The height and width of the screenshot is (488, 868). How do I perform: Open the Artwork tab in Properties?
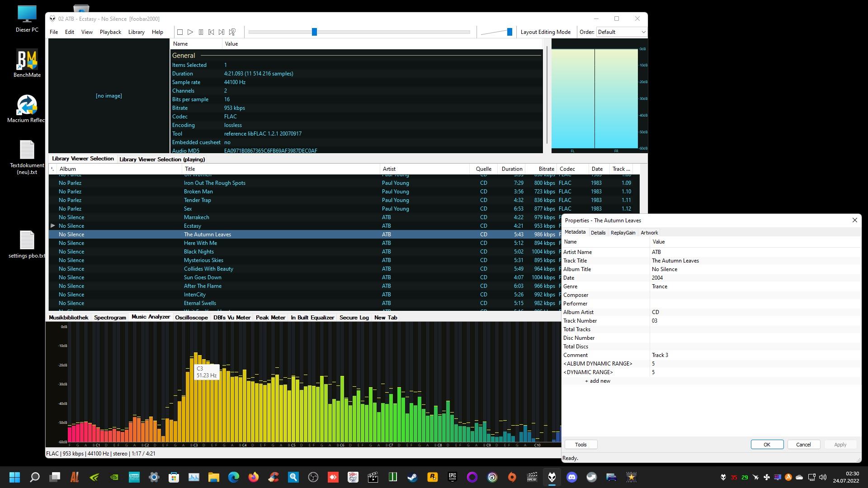(x=649, y=233)
